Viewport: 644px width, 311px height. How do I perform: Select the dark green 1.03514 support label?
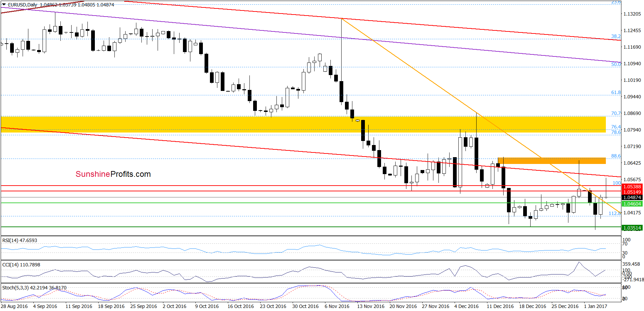(x=632, y=228)
